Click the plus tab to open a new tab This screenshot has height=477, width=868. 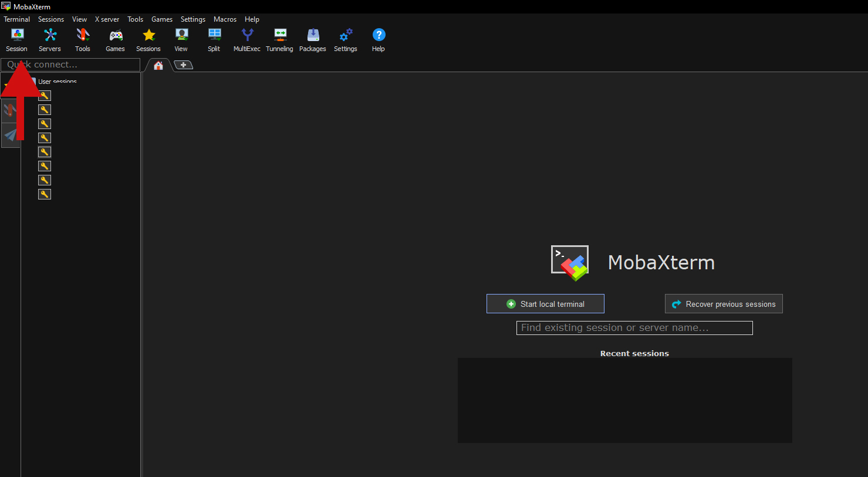[x=183, y=65]
